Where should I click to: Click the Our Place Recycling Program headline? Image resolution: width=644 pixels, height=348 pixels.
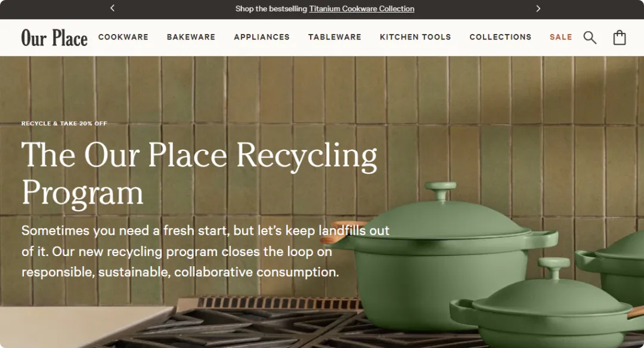pos(199,173)
